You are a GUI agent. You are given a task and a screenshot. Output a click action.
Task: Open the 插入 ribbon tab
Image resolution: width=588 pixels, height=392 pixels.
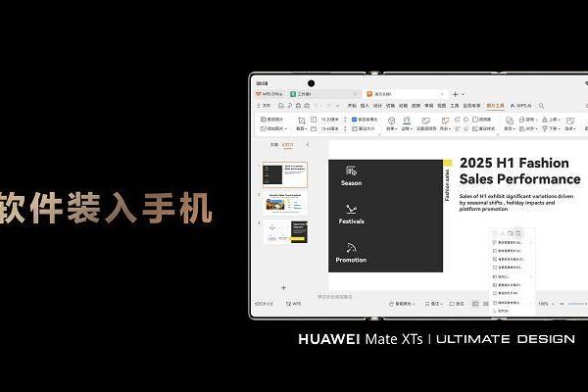click(x=365, y=106)
